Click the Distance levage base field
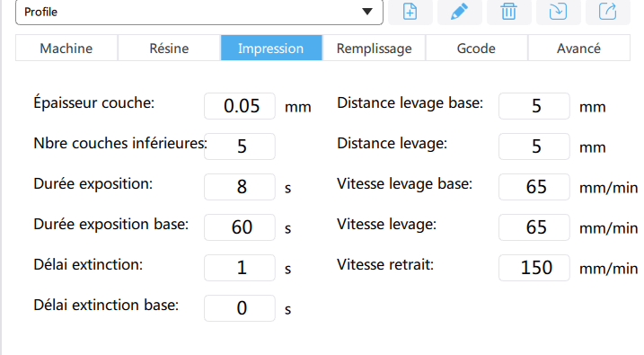Image resolution: width=644 pixels, height=355 pixels. (534, 106)
